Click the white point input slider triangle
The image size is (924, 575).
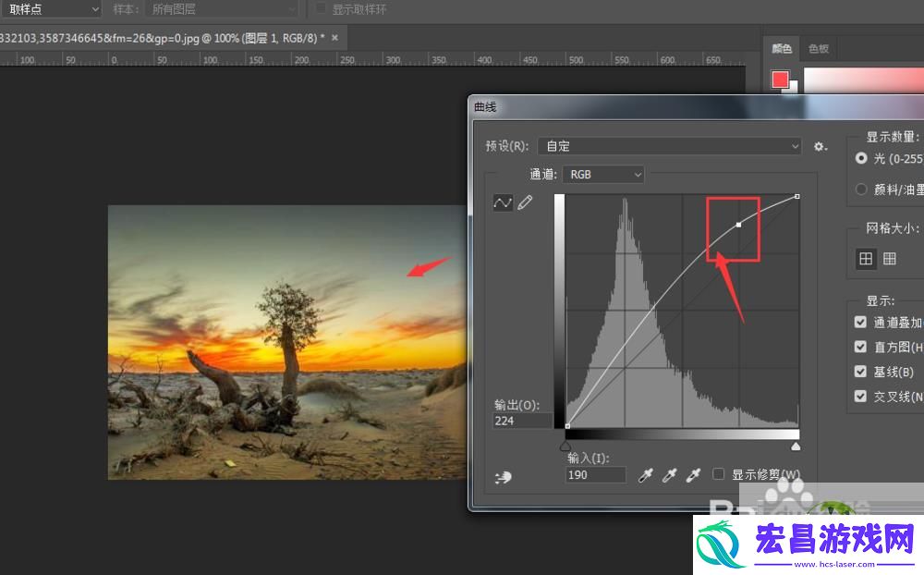pos(796,447)
